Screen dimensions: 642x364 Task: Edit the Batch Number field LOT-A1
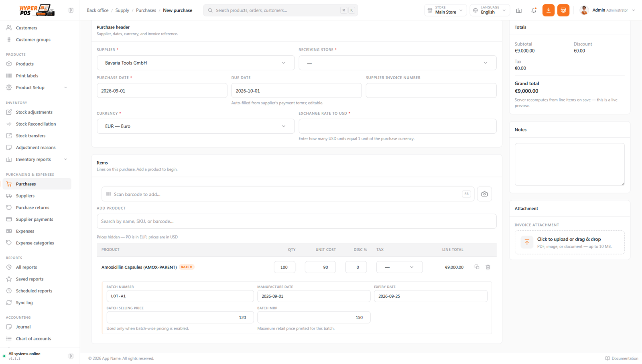(x=180, y=296)
